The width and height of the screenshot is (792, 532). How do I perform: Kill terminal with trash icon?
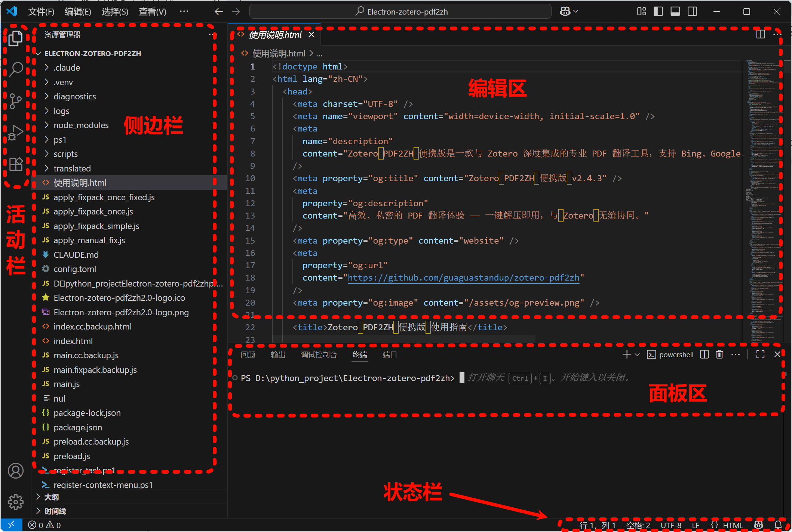[719, 355]
